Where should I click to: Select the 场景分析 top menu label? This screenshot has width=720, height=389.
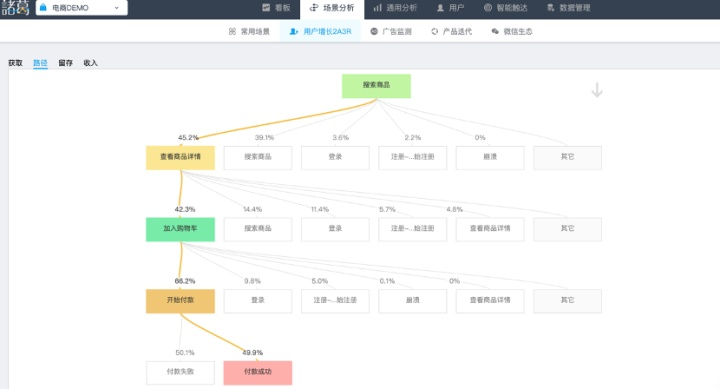coord(339,8)
